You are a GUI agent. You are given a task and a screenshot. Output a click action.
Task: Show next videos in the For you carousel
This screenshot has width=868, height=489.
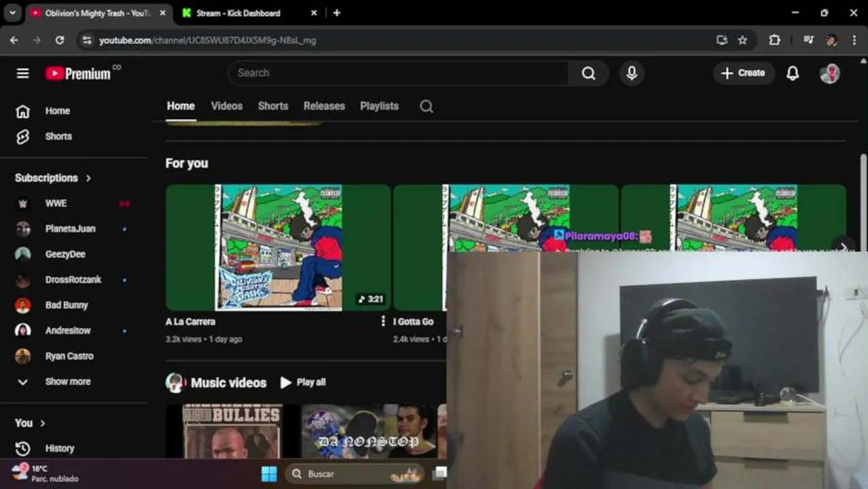click(843, 247)
